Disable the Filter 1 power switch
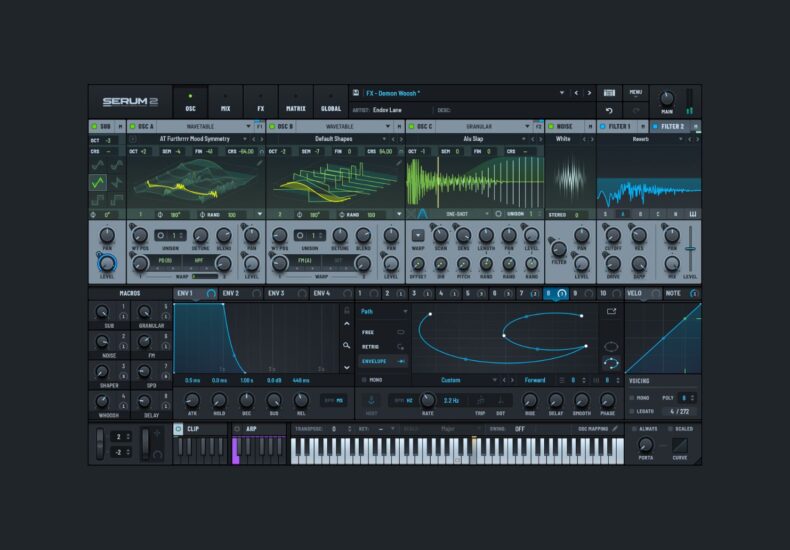790x550 pixels. point(602,127)
